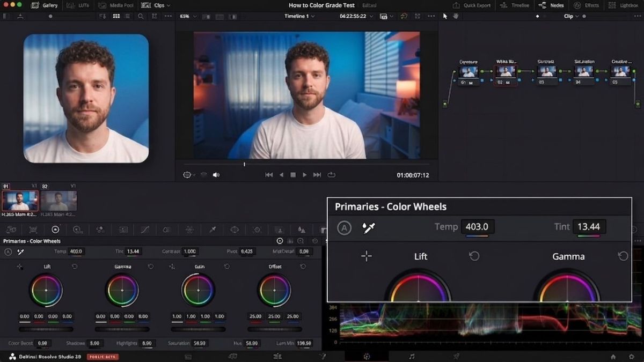The height and width of the screenshot is (362, 644).
Task: Click the Offset color wheel
Action: coord(274,290)
